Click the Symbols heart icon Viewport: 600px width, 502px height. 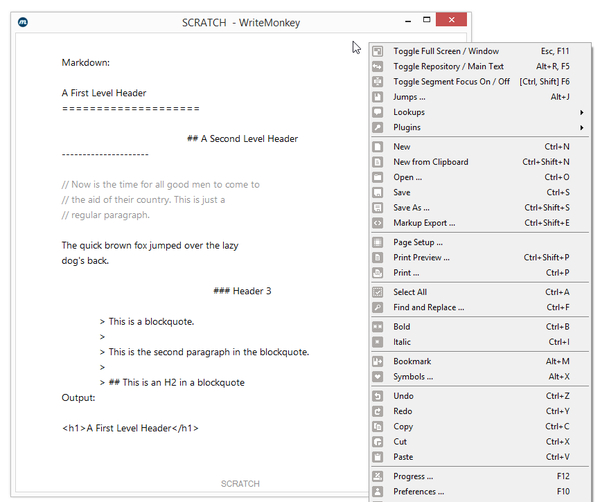[378, 377]
